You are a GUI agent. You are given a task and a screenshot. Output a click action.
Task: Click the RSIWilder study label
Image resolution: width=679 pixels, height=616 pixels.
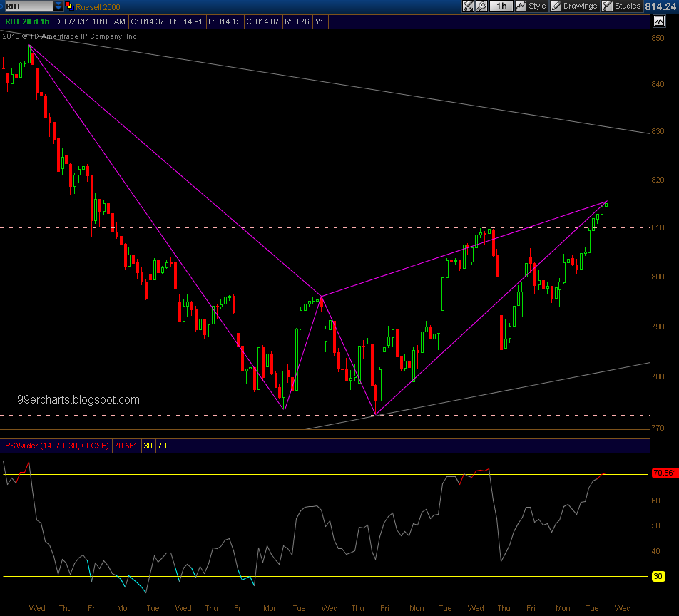click(57, 446)
